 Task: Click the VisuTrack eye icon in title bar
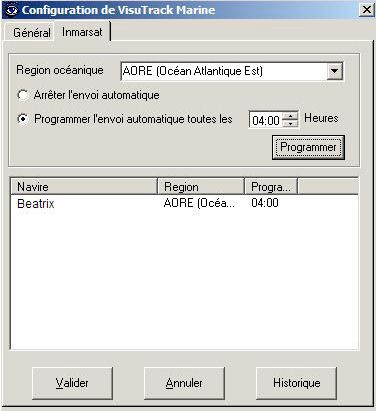pos(11,10)
